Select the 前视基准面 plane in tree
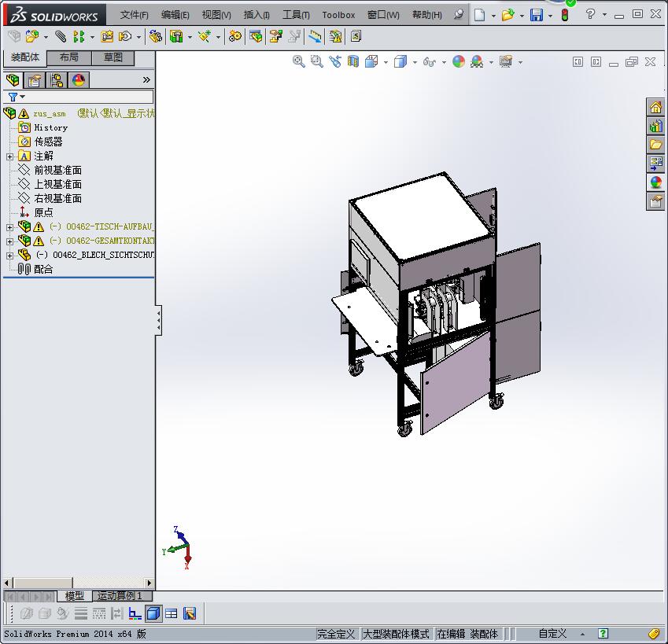 pyautogui.click(x=58, y=171)
